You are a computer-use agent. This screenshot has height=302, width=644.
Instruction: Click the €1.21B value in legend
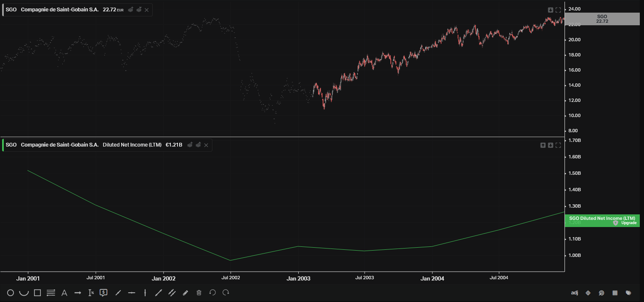click(x=174, y=145)
